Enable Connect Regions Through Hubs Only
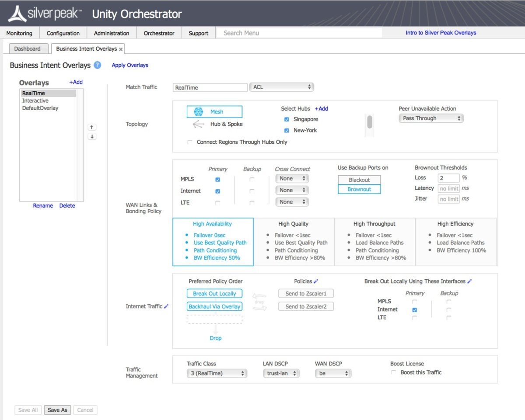Viewport: 525px width, 420px height. click(x=190, y=142)
